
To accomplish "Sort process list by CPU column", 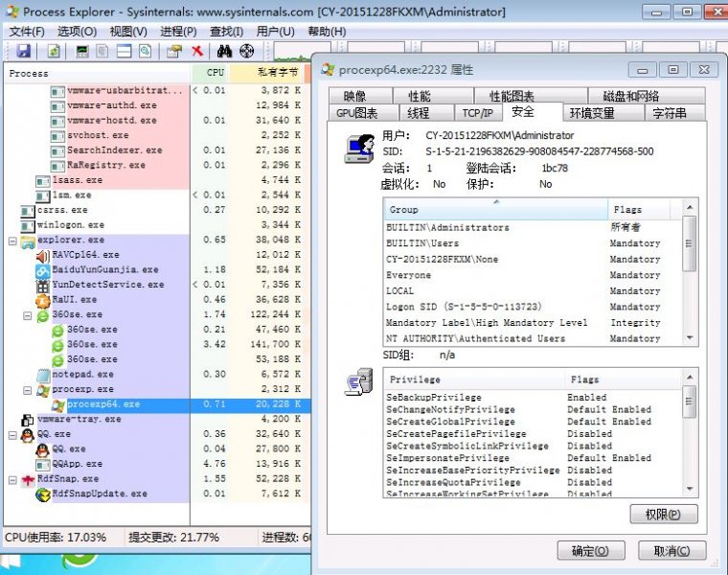I will pos(211,73).
